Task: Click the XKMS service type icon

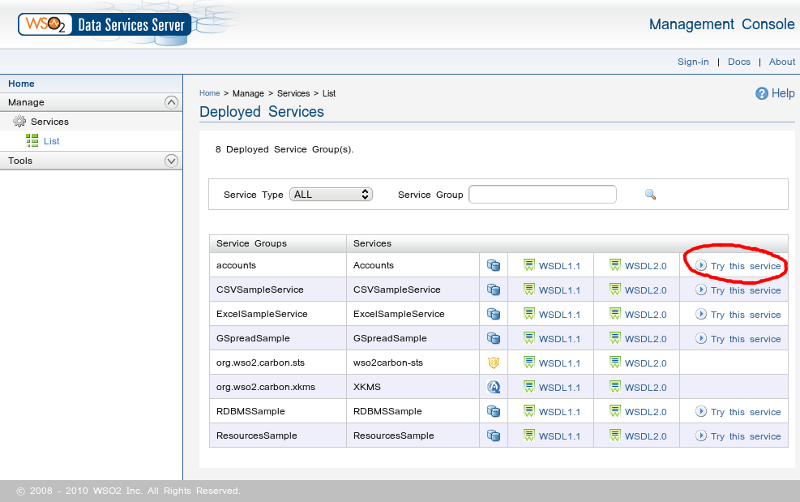Action: point(493,387)
